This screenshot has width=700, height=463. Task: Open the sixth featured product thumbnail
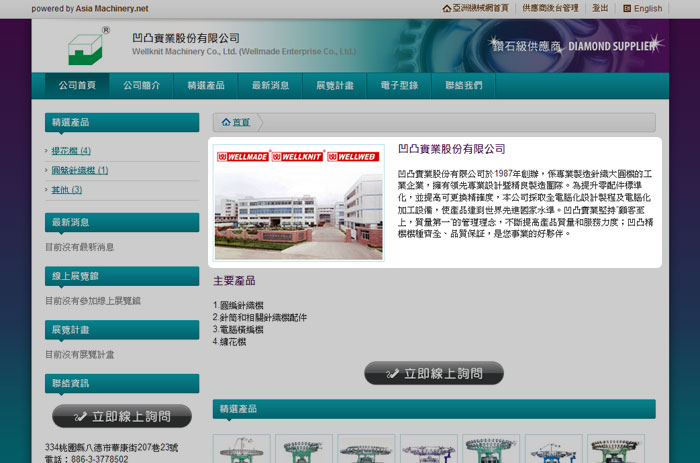coord(554,448)
